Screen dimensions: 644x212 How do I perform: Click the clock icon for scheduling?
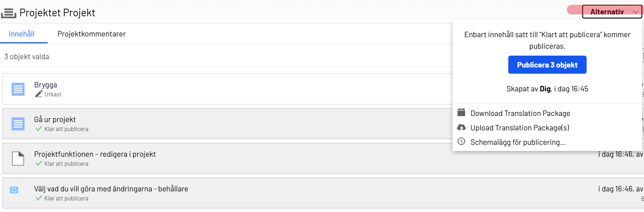[461, 142]
